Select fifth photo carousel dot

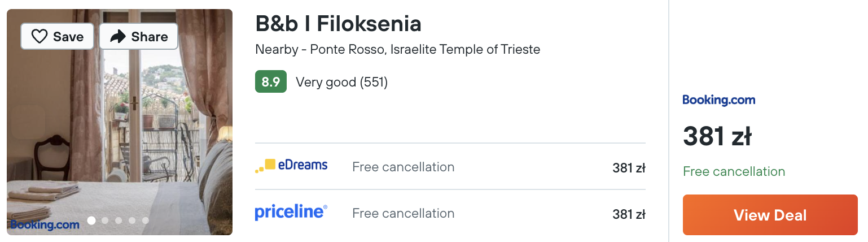tap(145, 221)
